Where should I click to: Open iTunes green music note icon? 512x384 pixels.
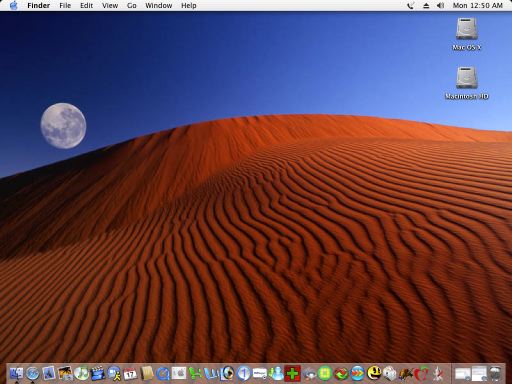[x=82, y=373]
